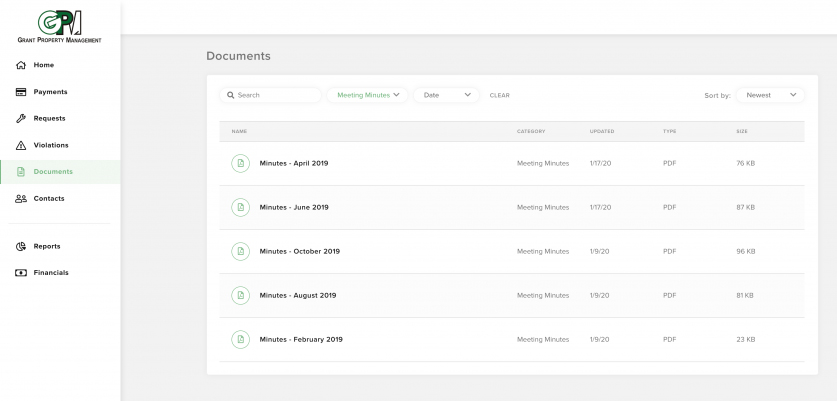Sort by the Name column header
The height and width of the screenshot is (401, 837).
coord(239,131)
